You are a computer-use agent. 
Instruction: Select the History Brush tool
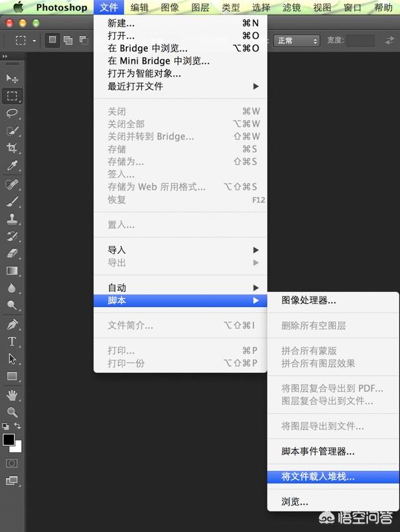(x=12, y=236)
